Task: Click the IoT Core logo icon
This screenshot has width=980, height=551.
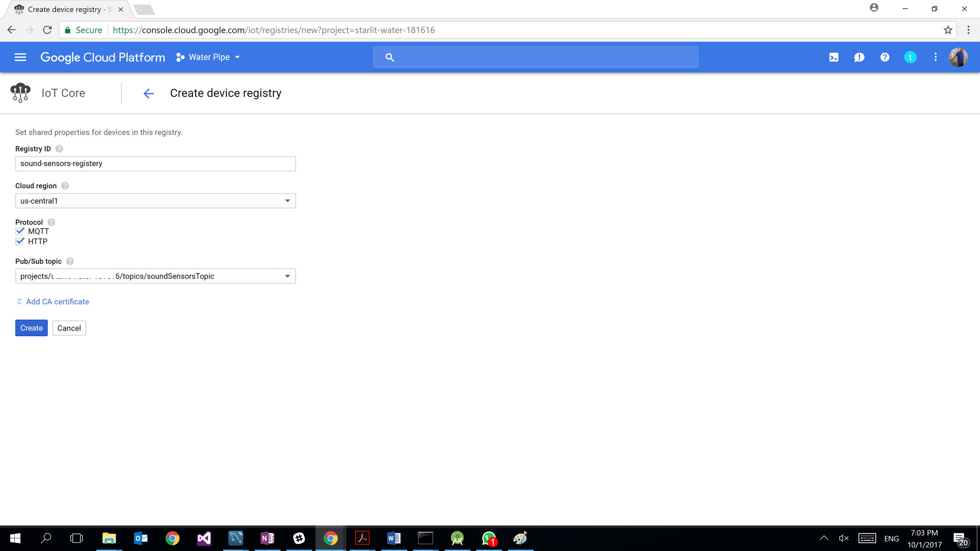Action: (20, 93)
